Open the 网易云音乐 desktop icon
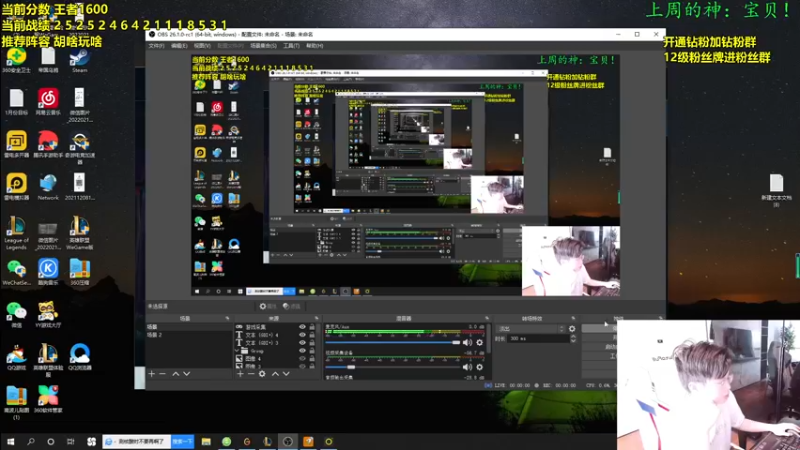This screenshot has height=450, width=800. [x=48, y=101]
